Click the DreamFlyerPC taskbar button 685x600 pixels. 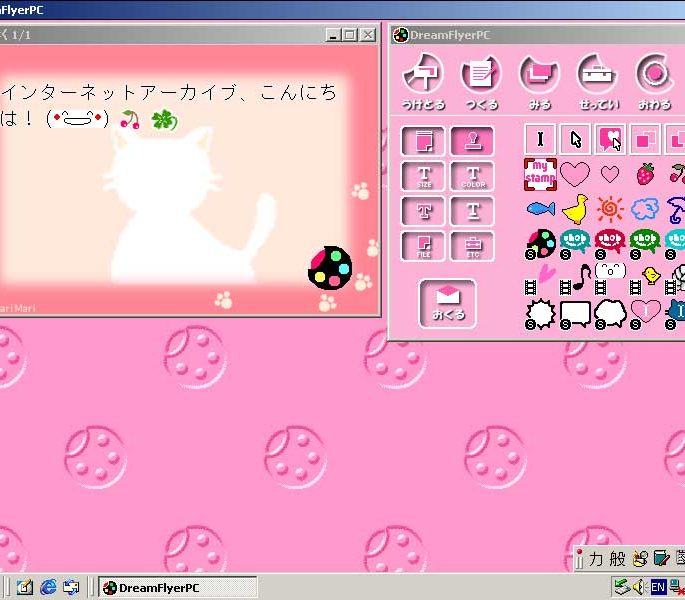click(x=177, y=588)
